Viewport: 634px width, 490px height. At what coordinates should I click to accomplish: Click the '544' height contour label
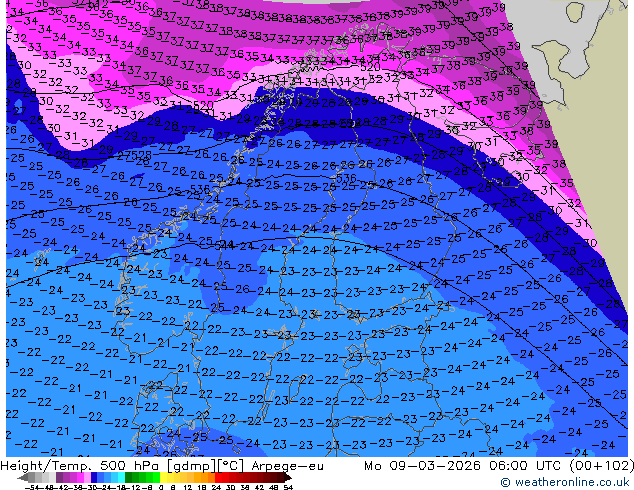tap(224, 245)
